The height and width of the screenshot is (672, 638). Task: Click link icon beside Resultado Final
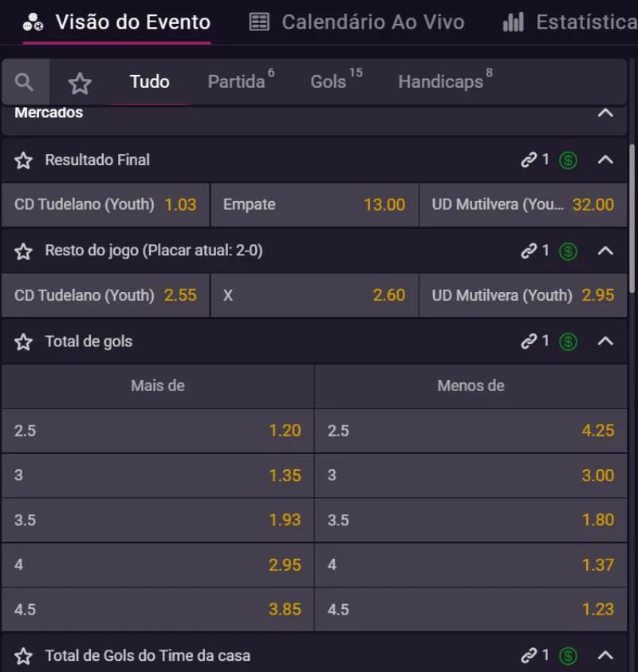click(x=529, y=160)
